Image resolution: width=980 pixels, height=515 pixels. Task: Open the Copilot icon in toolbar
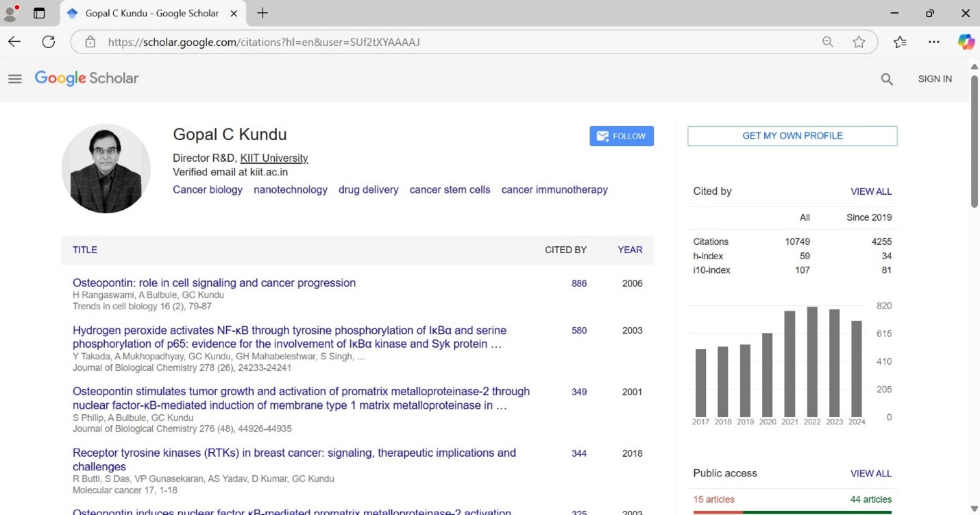pyautogui.click(x=966, y=42)
